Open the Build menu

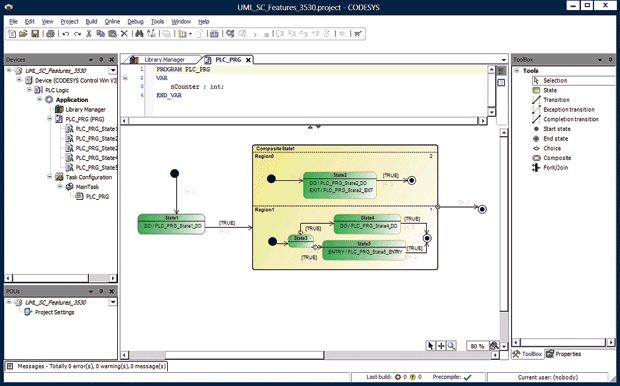tap(91, 21)
